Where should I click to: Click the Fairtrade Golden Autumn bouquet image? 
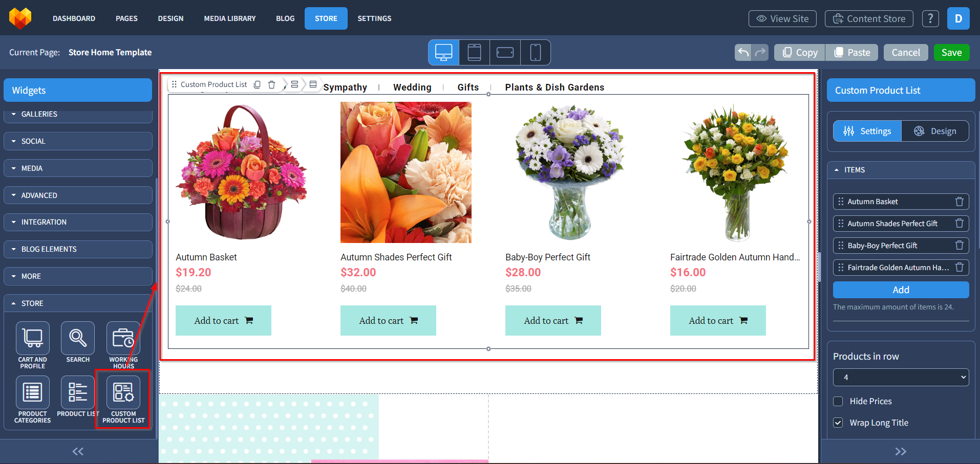pos(736,172)
